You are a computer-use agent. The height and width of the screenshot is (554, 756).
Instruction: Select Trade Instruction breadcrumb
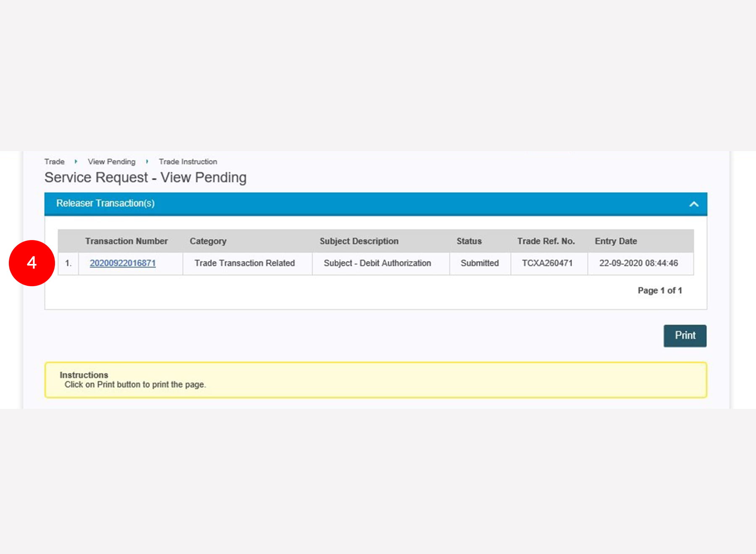(188, 162)
